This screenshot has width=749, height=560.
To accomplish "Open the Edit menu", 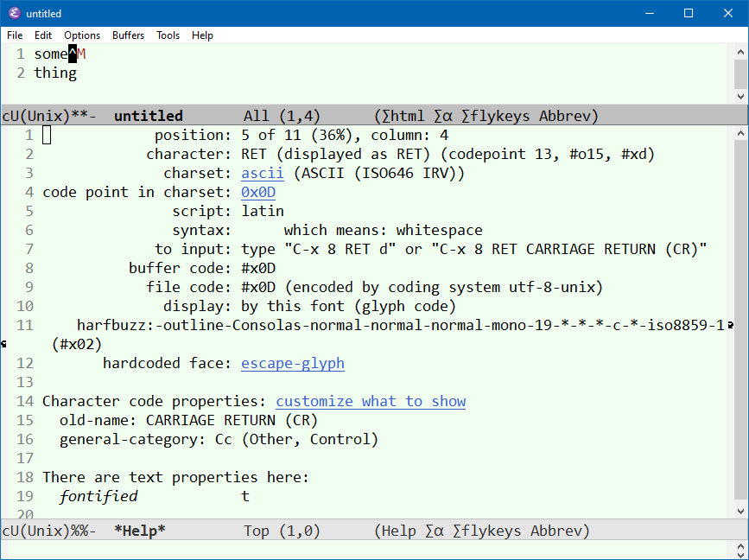I will coord(42,35).
